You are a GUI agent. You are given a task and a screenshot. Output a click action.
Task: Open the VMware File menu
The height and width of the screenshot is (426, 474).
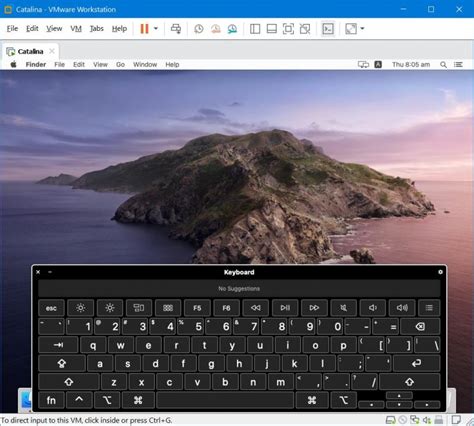coord(12,29)
